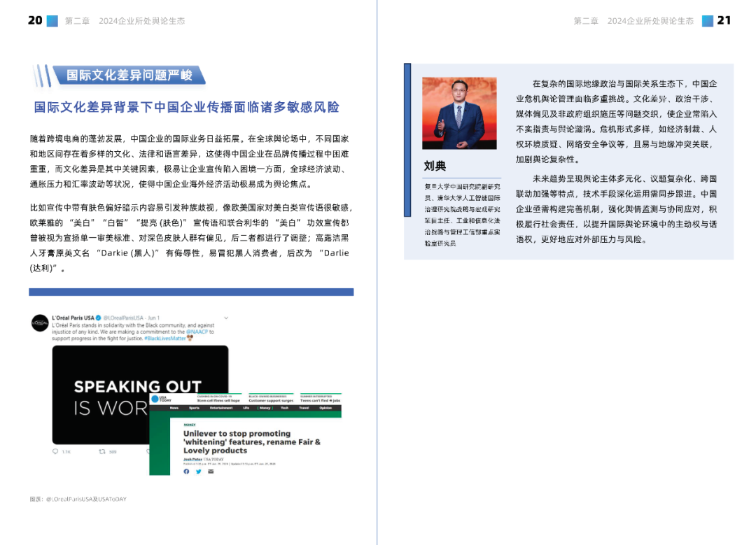756x545 pixels.
Task: Select the Money tab in USA TODAY nav
Action: pos(265,408)
